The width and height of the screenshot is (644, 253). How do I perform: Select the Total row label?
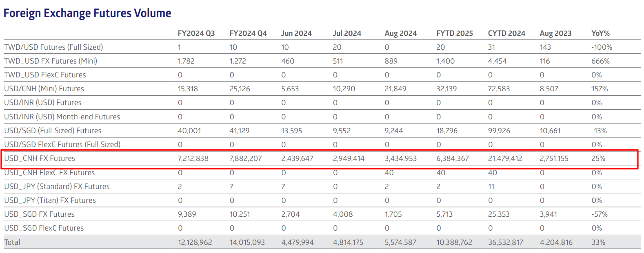(12, 242)
